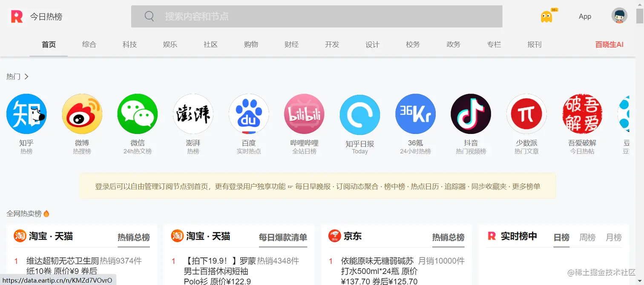644x285 pixels.
Task: Switch to the 设计 tab
Action: click(372, 44)
